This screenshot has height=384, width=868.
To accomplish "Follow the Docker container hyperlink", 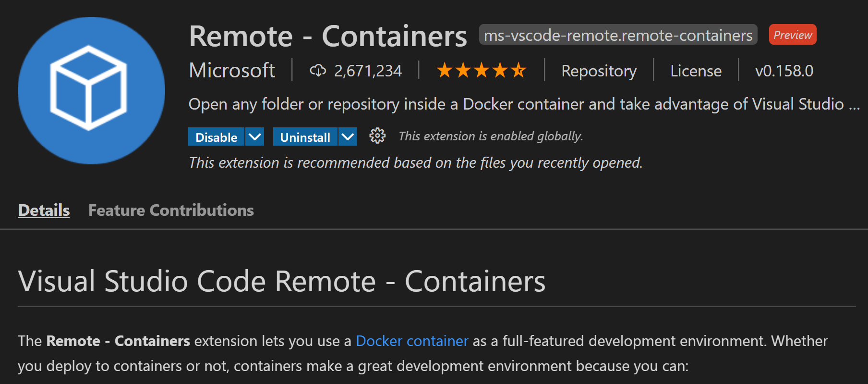I will (412, 341).
